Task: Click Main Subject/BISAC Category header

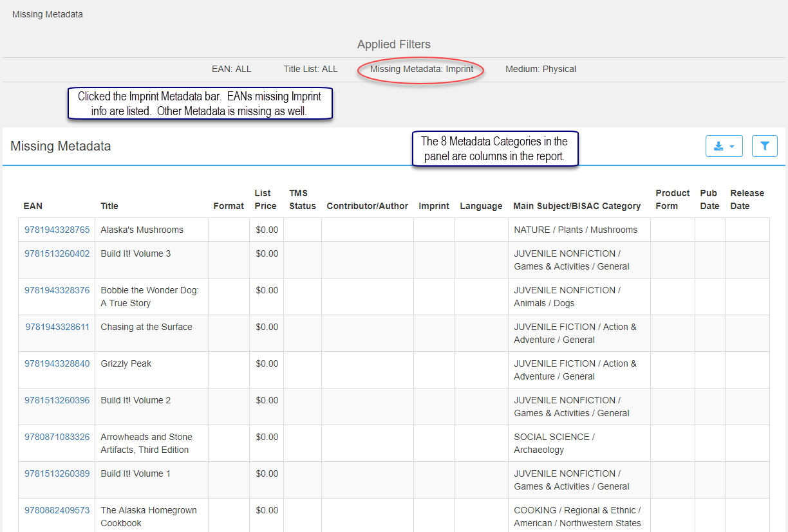Action: point(577,206)
